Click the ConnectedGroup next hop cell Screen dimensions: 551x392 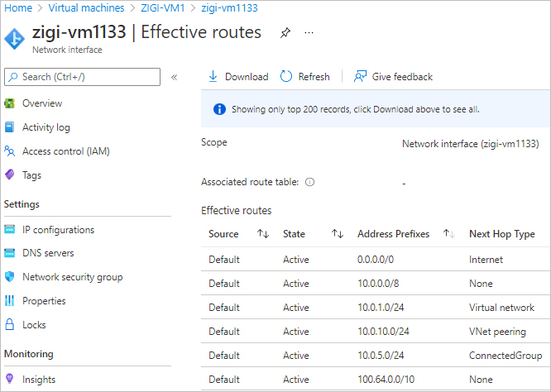click(x=505, y=356)
